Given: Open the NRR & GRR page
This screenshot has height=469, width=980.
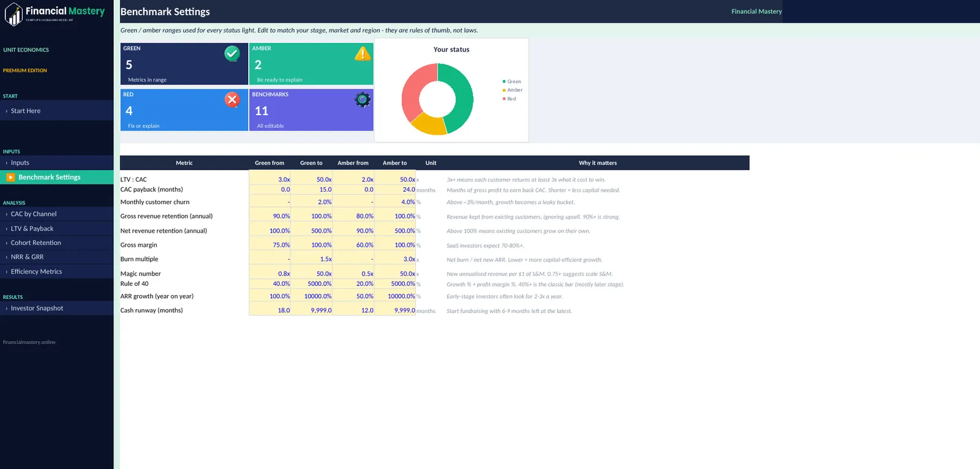Looking at the screenshot, I should pyautogui.click(x=57, y=257).
